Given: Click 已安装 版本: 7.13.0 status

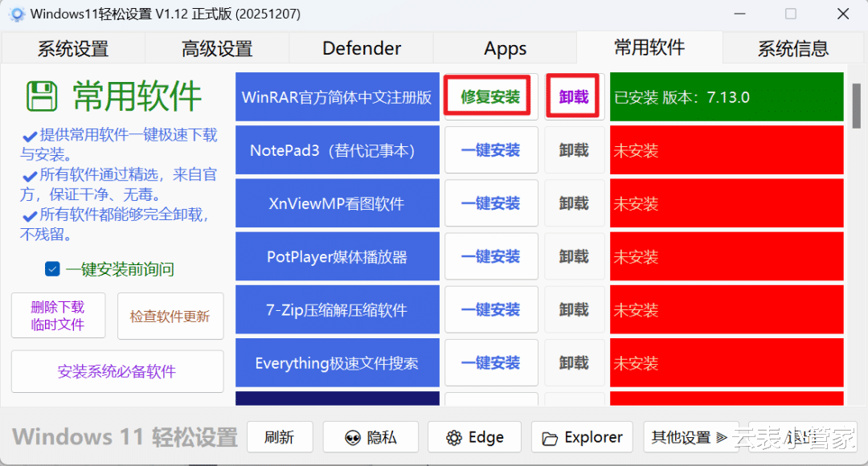Looking at the screenshot, I should click(727, 97).
